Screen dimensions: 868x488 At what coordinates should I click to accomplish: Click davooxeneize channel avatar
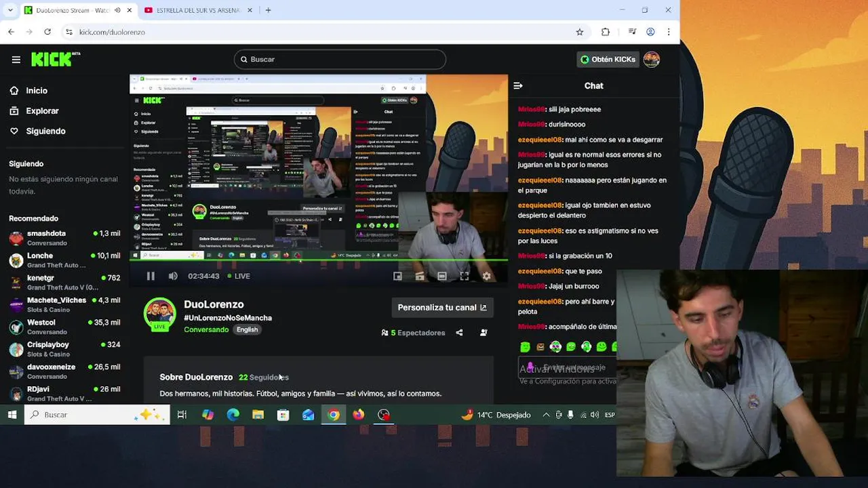[x=16, y=371]
